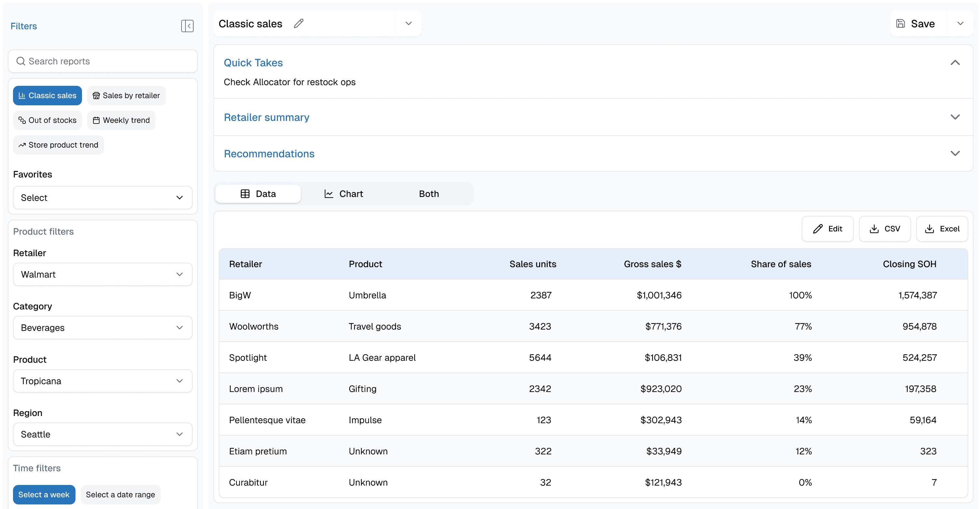Image resolution: width=980 pixels, height=509 pixels.
Task: Switch to the Weekly trend report
Action: point(121,120)
